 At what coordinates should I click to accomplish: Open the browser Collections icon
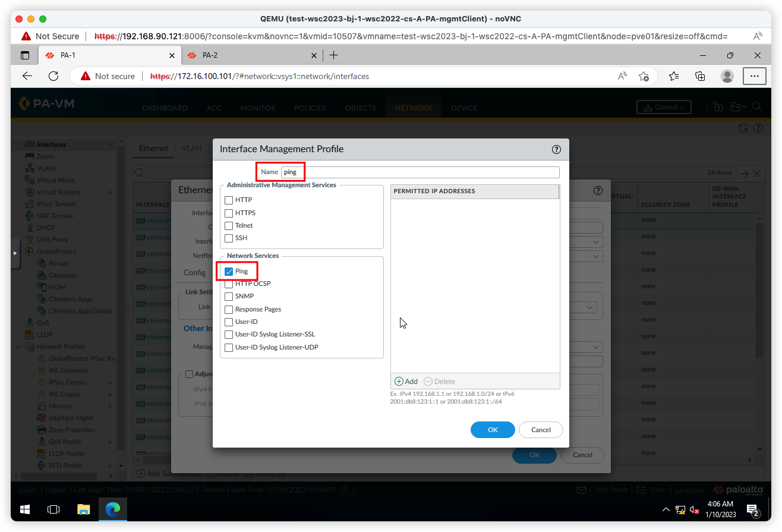tap(700, 76)
